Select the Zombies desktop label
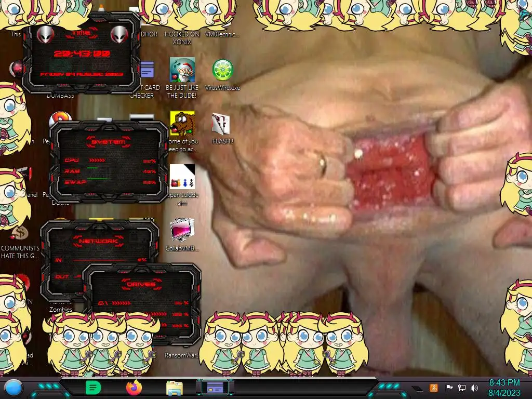Screen dimensions: 532x399 coord(61,310)
